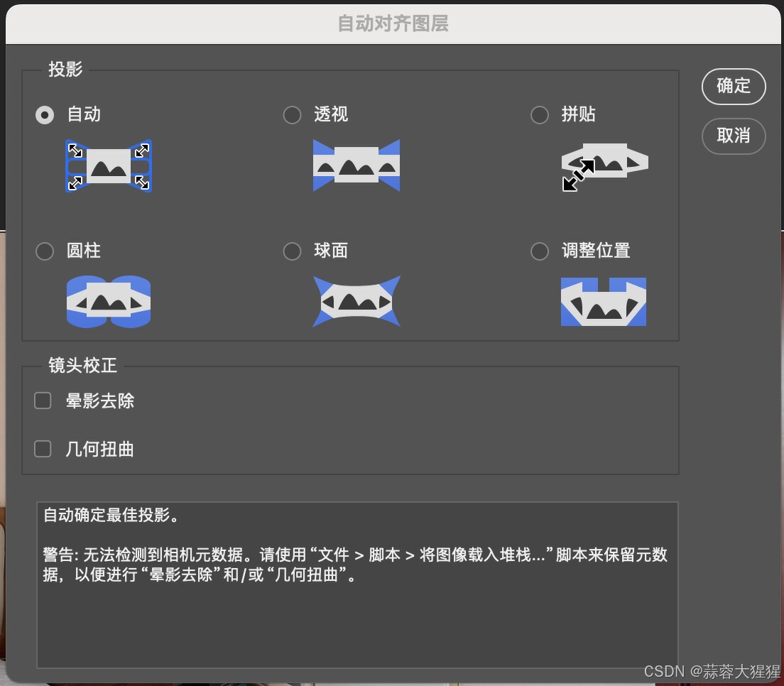Click the 圆柱 cylindrical preview icon
Screen dimensions: 784x686
[109, 302]
